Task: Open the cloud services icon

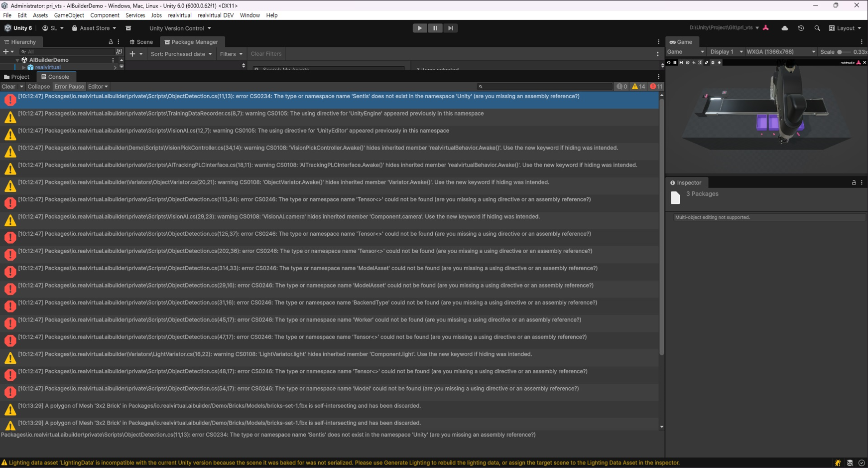Action: point(785,28)
